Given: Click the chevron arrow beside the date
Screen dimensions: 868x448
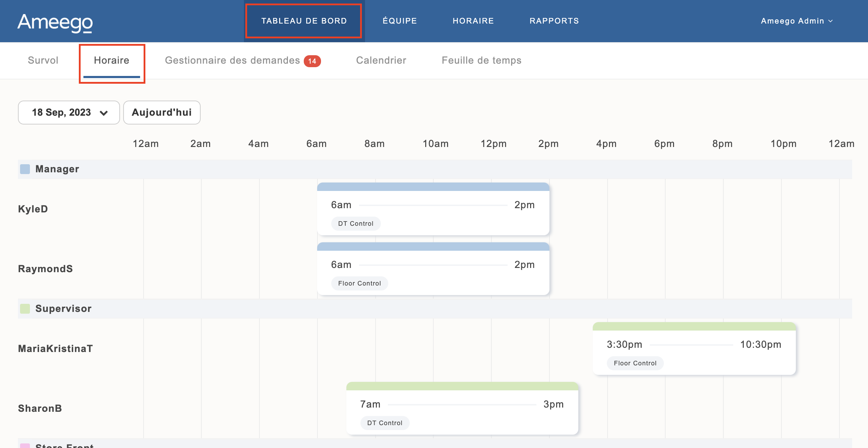Looking at the screenshot, I should coord(103,113).
